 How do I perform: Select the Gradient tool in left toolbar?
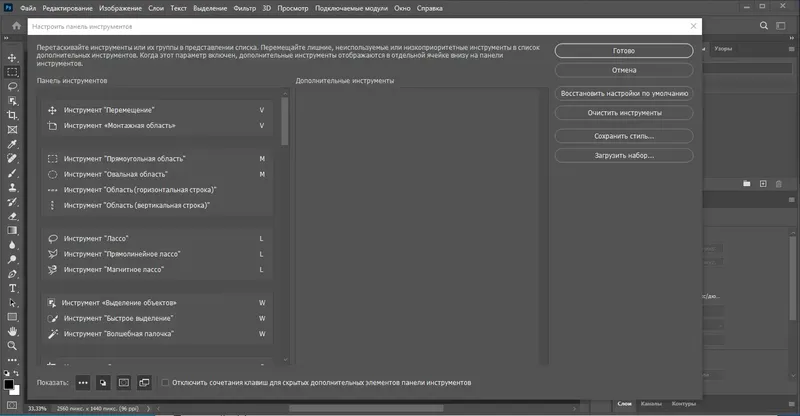(x=12, y=230)
